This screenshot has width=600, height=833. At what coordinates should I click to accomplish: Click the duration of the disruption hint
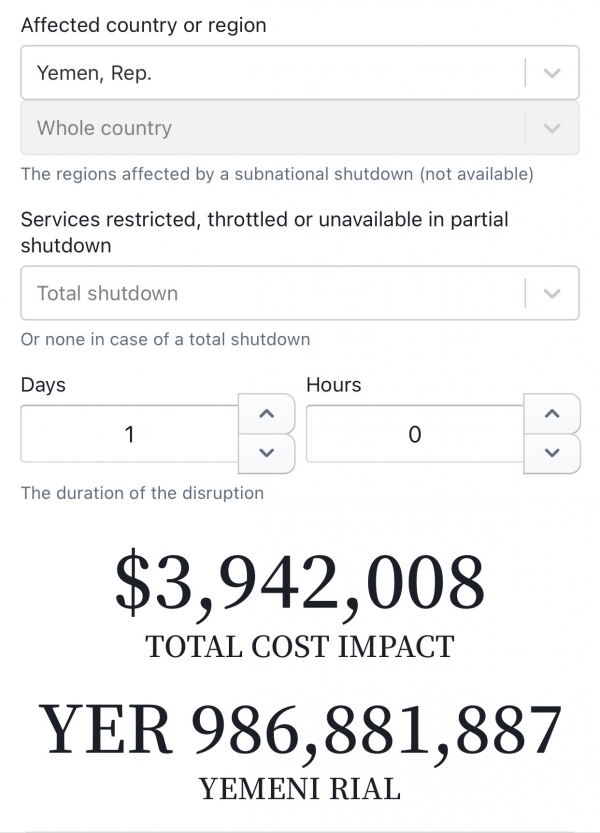coord(142,493)
